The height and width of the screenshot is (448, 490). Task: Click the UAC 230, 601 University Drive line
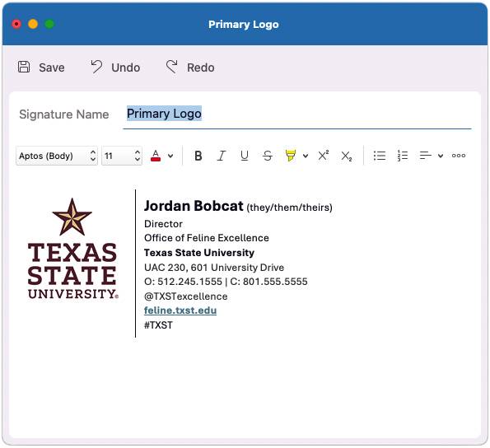(x=214, y=268)
